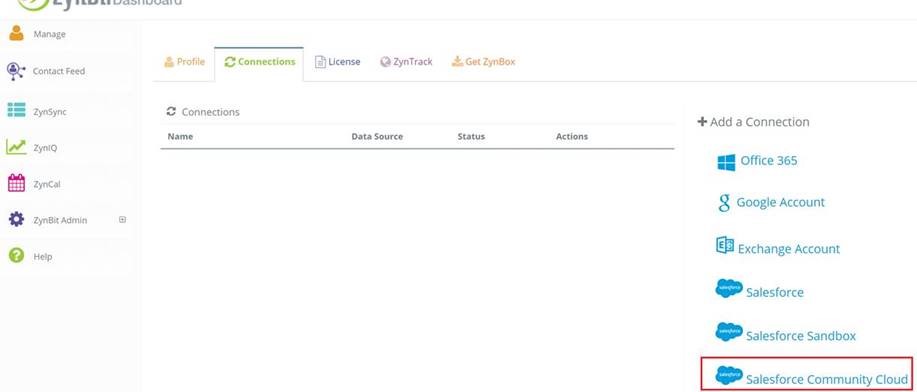Image resolution: width=917 pixels, height=392 pixels.
Task: Click the Help question mark icon
Action: (x=16, y=256)
